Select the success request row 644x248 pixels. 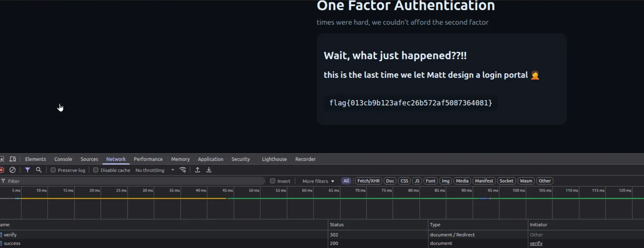[x=12, y=243]
